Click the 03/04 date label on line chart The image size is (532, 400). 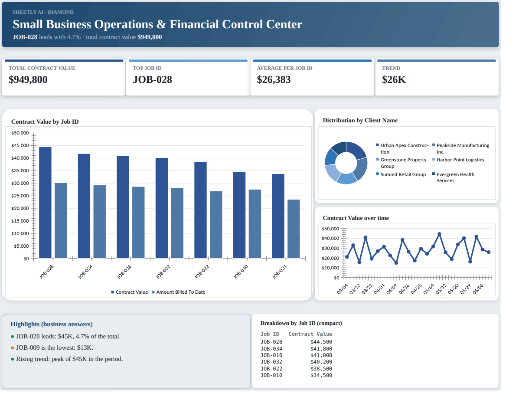click(x=343, y=289)
